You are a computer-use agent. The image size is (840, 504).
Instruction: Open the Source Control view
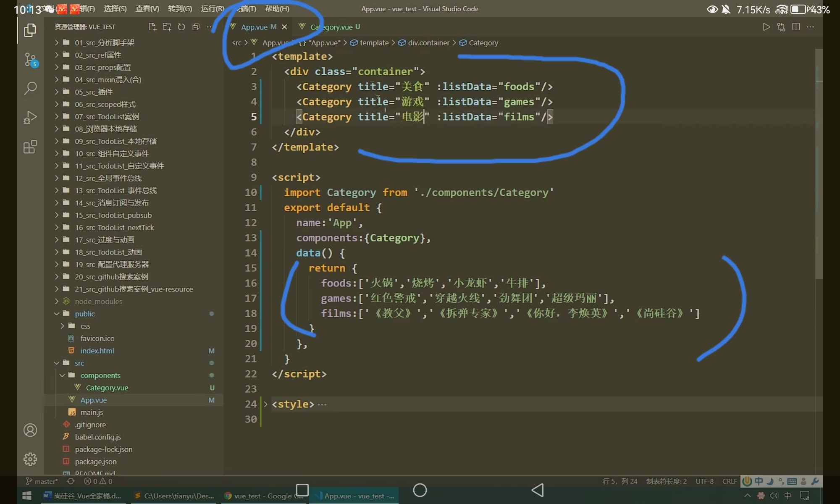point(30,60)
